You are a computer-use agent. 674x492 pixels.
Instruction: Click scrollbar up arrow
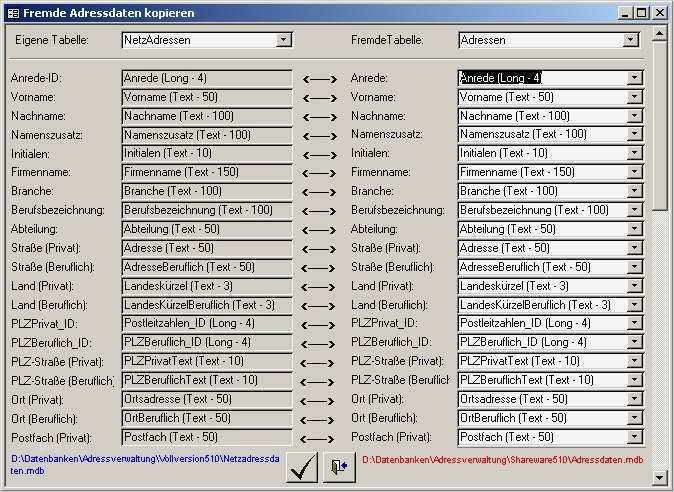coord(659,33)
